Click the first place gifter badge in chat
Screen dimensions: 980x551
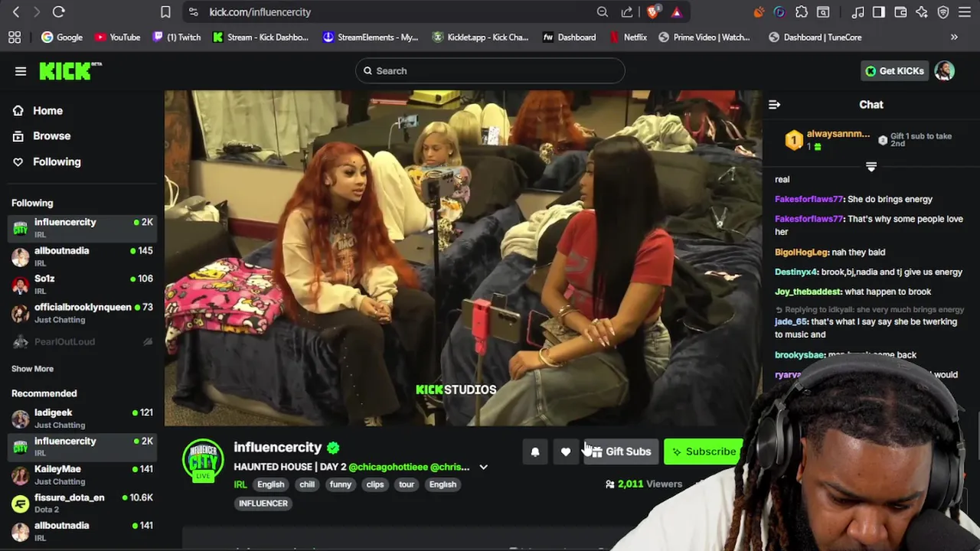794,140
